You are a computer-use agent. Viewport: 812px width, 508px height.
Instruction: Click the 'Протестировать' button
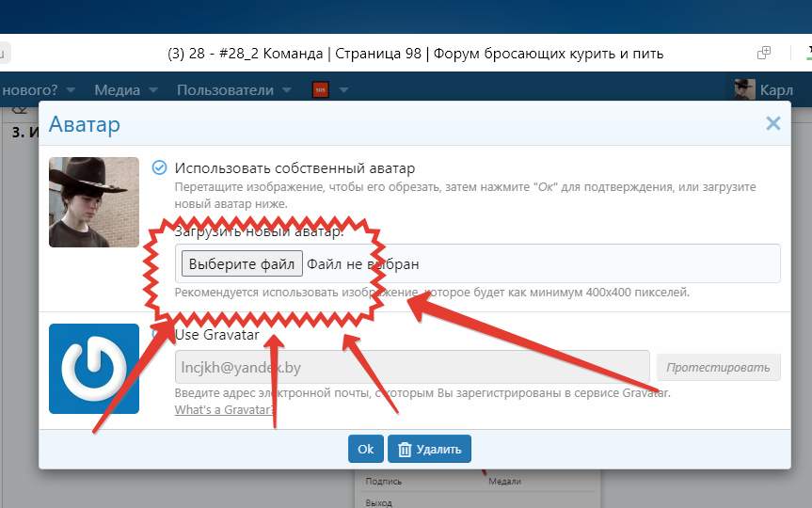[718, 367]
